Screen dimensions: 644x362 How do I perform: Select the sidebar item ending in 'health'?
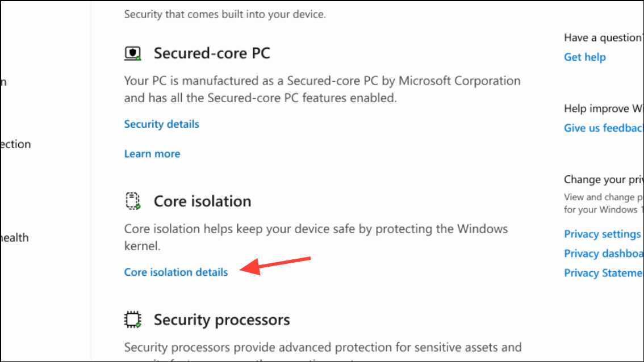coord(15,238)
